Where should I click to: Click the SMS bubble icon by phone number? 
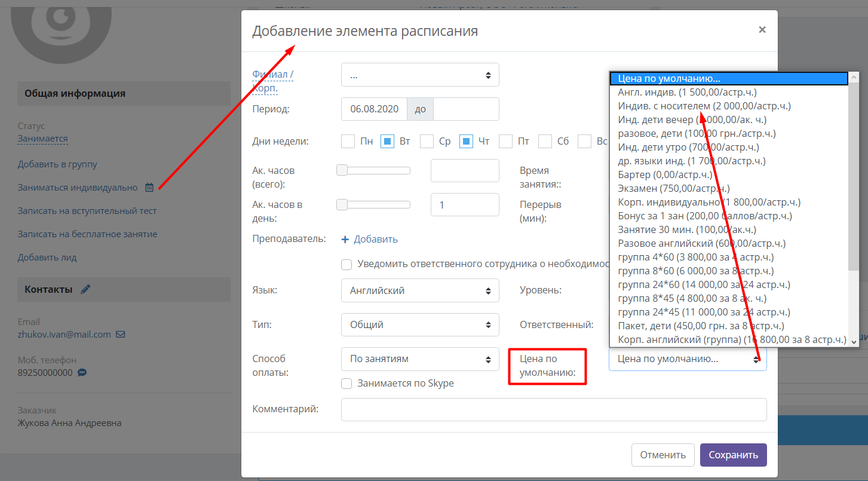[82, 373]
